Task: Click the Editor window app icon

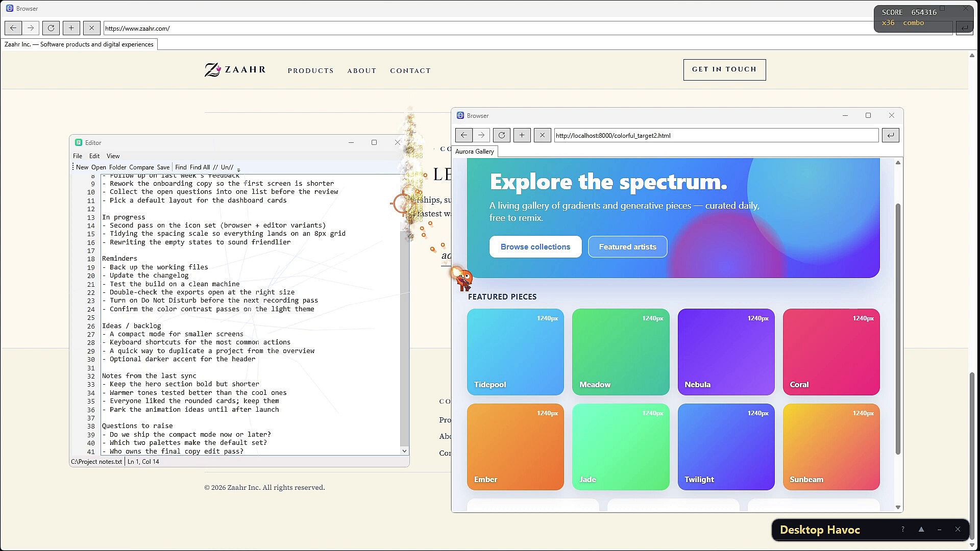Action: [79, 142]
